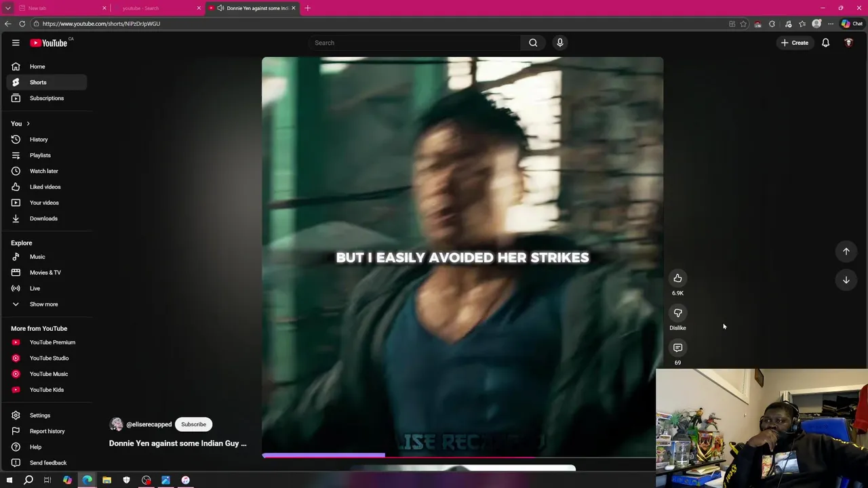Click the search magnifier button
868x488 pixels.
tap(533, 43)
